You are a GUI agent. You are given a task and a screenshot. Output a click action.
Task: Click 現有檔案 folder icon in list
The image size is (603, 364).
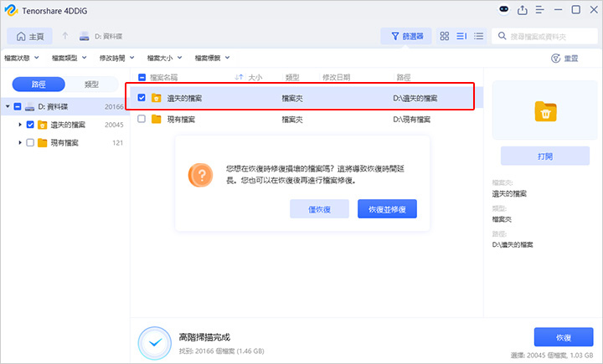(156, 119)
